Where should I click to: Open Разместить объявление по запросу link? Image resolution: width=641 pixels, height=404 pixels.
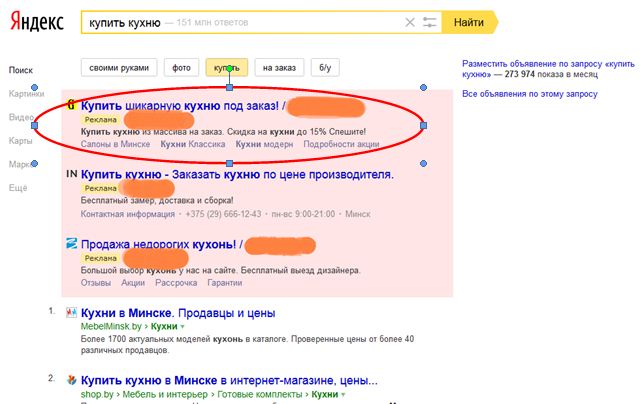click(x=548, y=69)
